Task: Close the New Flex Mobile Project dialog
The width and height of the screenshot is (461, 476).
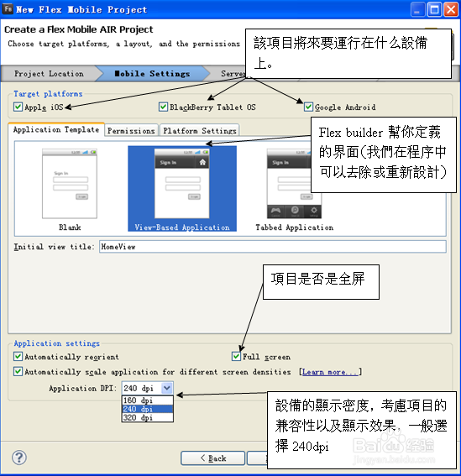Action: tap(451, 9)
